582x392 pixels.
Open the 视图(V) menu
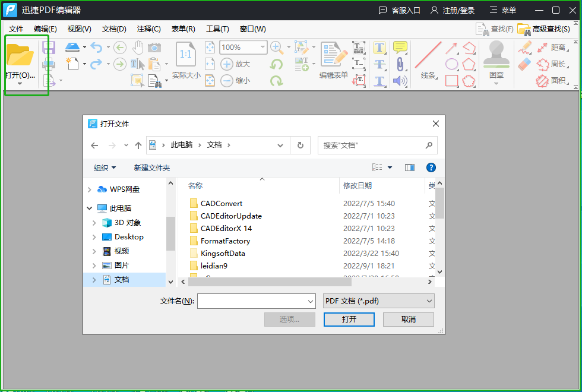coord(79,29)
